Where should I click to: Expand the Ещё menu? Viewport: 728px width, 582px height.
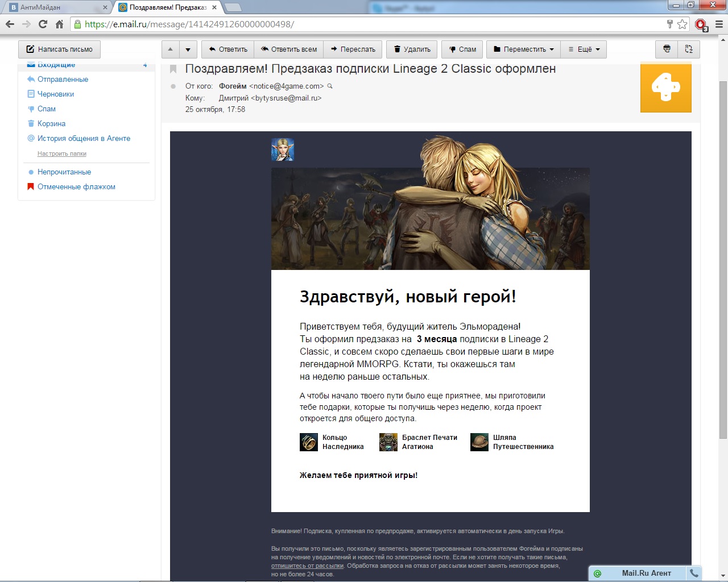584,49
